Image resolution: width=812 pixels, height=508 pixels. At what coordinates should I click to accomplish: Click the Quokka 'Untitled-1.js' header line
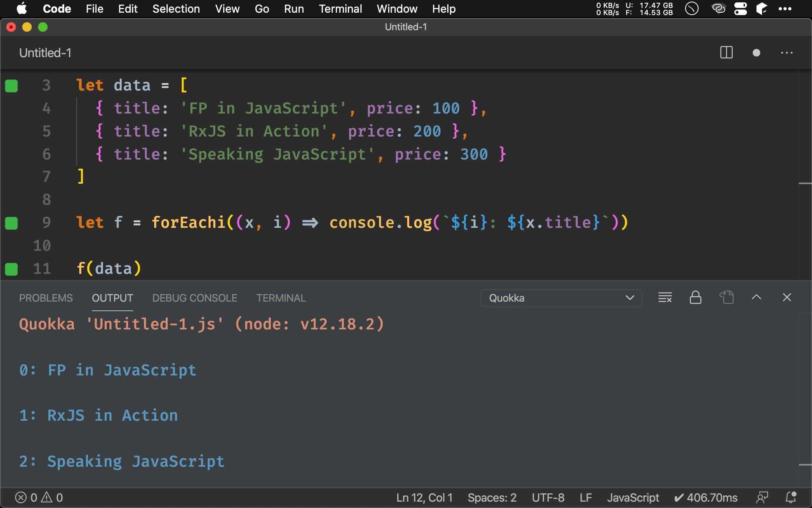coord(202,324)
